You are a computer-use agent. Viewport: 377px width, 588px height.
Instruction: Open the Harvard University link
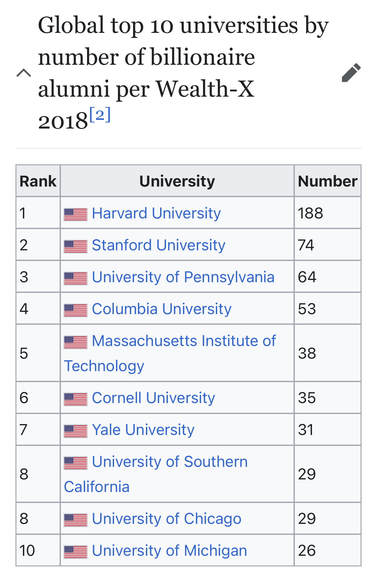[x=156, y=213]
